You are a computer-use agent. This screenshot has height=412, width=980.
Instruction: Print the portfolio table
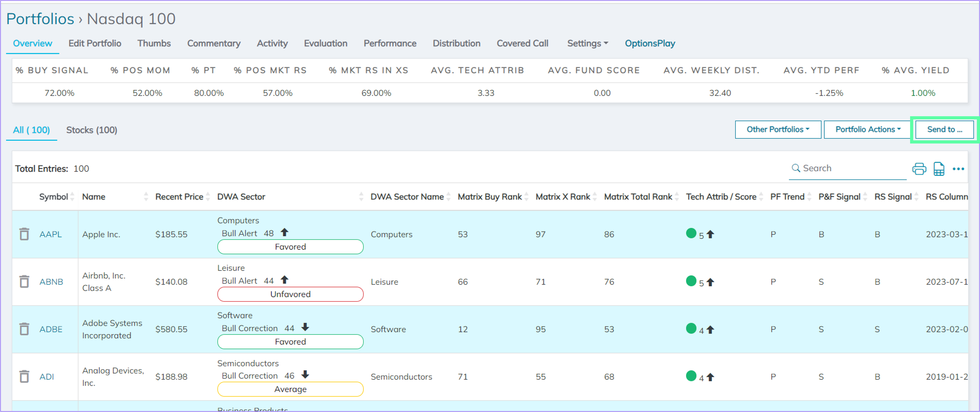(919, 168)
